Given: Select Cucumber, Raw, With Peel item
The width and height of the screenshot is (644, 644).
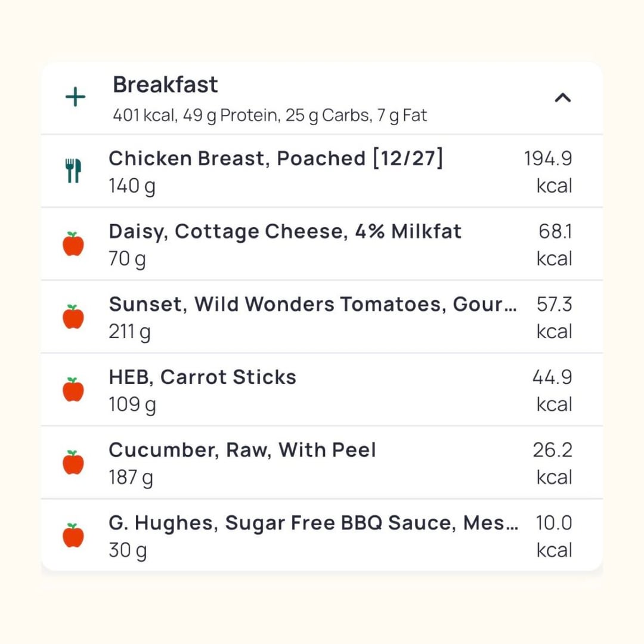Looking at the screenshot, I should tap(242, 450).
